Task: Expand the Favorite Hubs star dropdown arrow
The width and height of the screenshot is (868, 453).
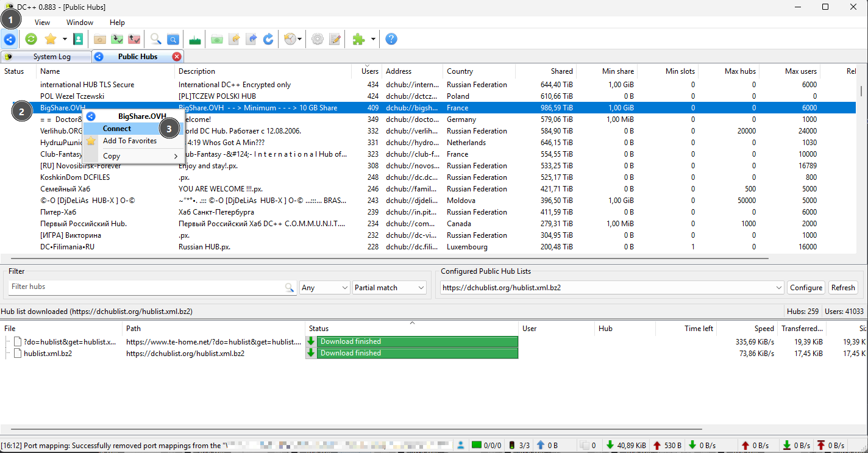Action: click(x=65, y=40)
